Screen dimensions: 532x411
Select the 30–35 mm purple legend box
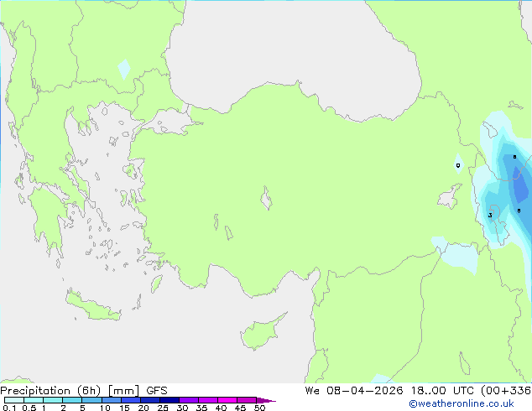point(189,400)
